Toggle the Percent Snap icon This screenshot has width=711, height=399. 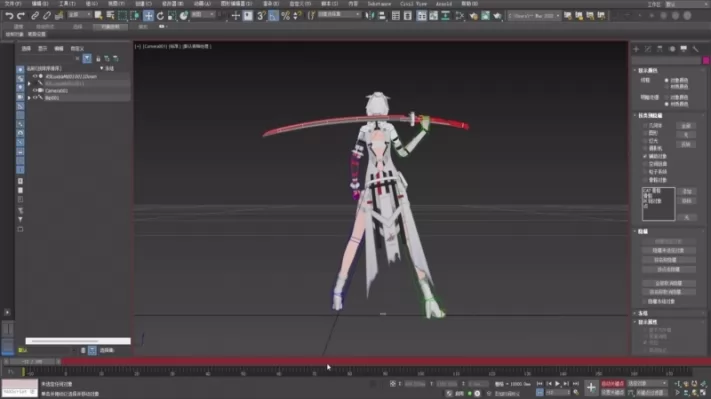[x=285, y=16]
